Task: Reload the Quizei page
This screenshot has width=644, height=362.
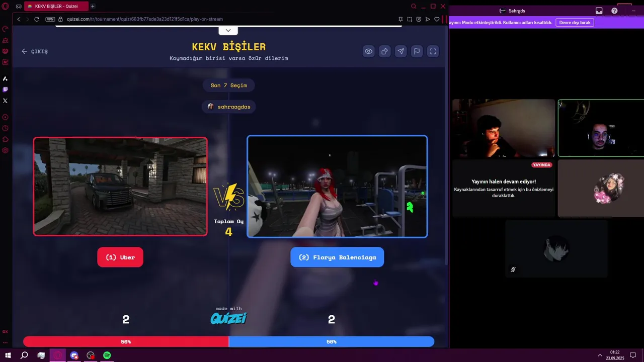Action: [x=37, y=19]
